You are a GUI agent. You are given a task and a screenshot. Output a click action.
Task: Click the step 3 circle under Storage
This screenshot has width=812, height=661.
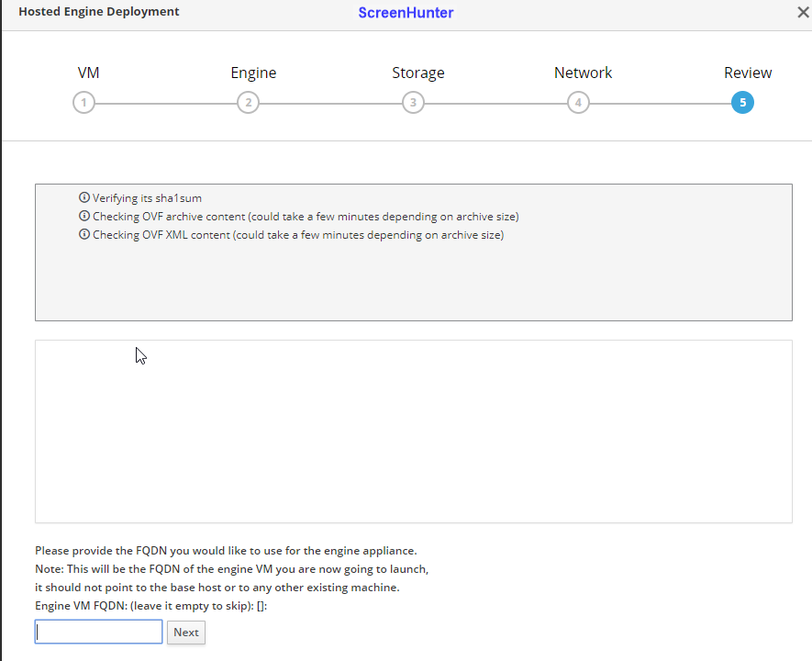[x=413, y=103]
